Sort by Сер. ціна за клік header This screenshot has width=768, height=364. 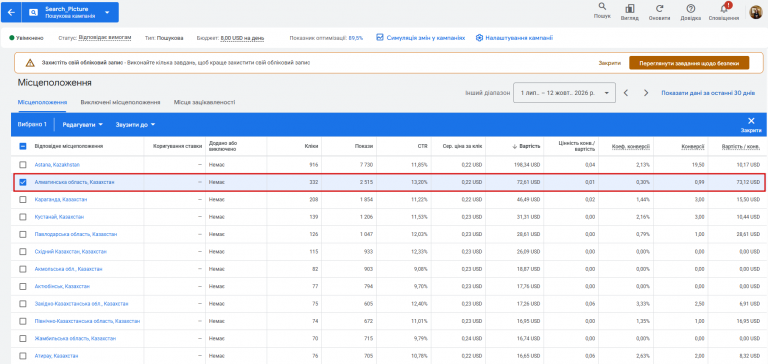click(463, 146)
